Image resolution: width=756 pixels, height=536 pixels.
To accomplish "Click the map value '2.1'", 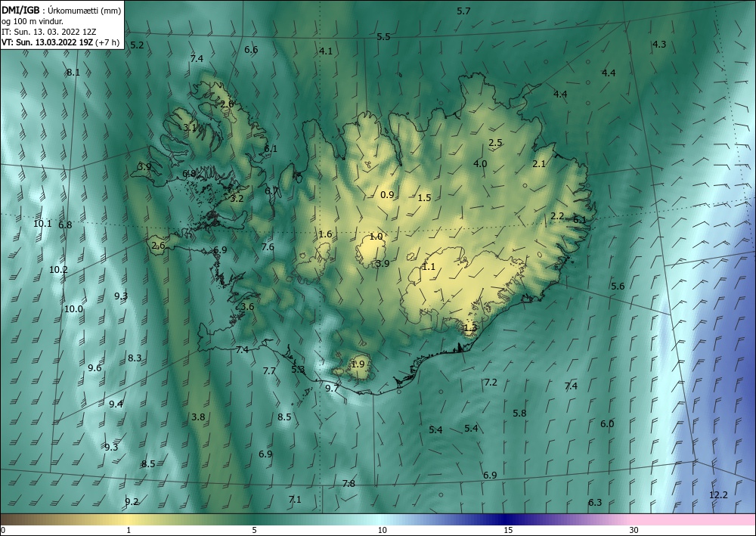I will click(539, 164).
